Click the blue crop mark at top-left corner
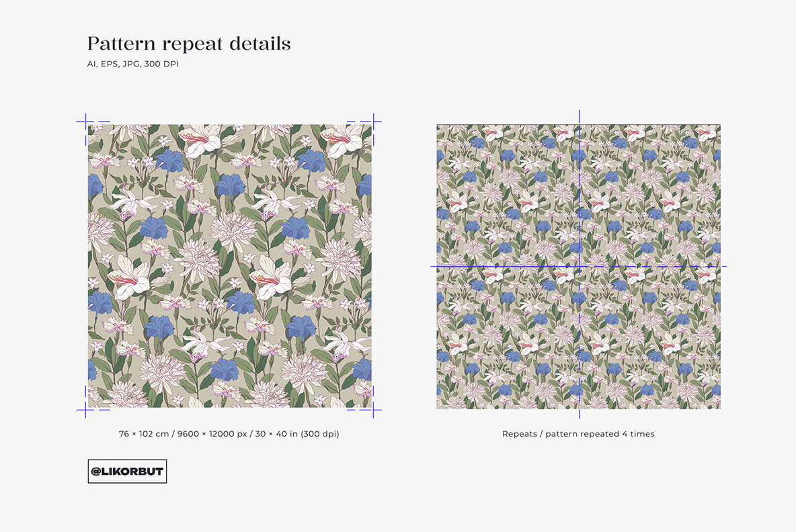 (87, 121)
